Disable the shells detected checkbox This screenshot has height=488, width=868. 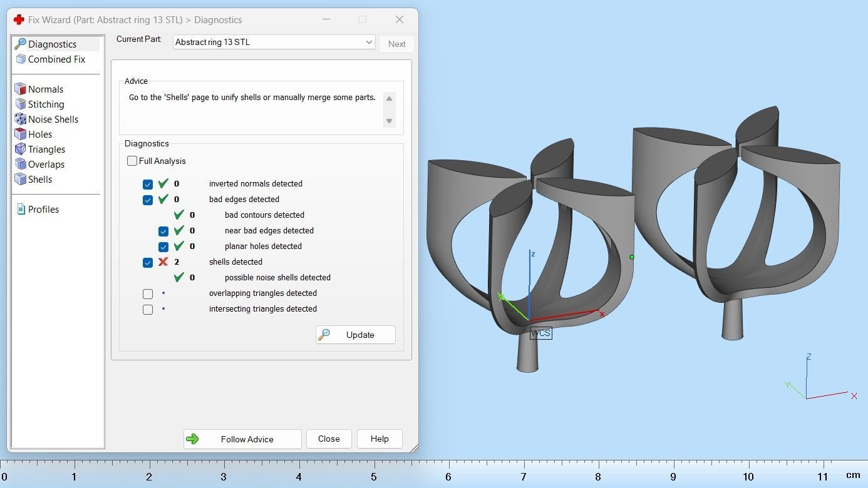pos(148,262)
